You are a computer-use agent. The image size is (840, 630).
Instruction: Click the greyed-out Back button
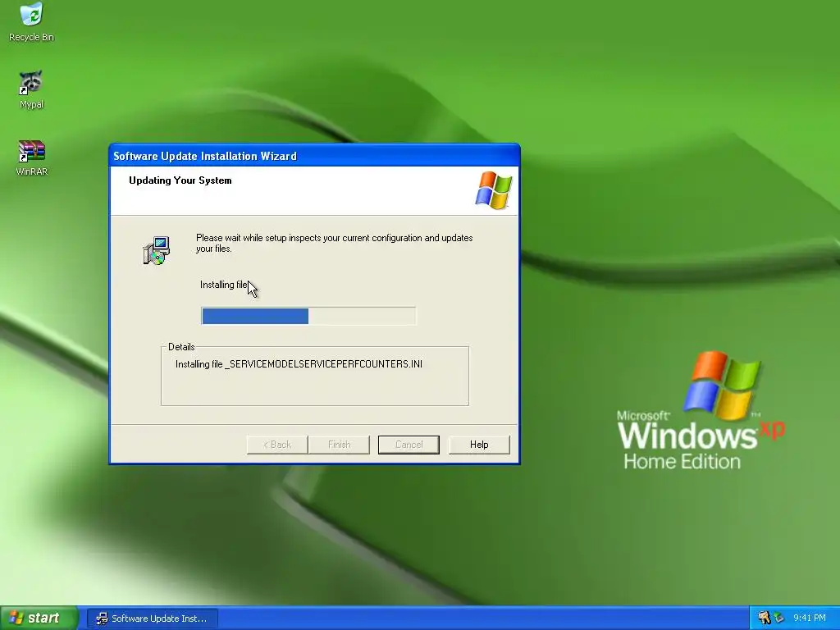pos(277,445)
